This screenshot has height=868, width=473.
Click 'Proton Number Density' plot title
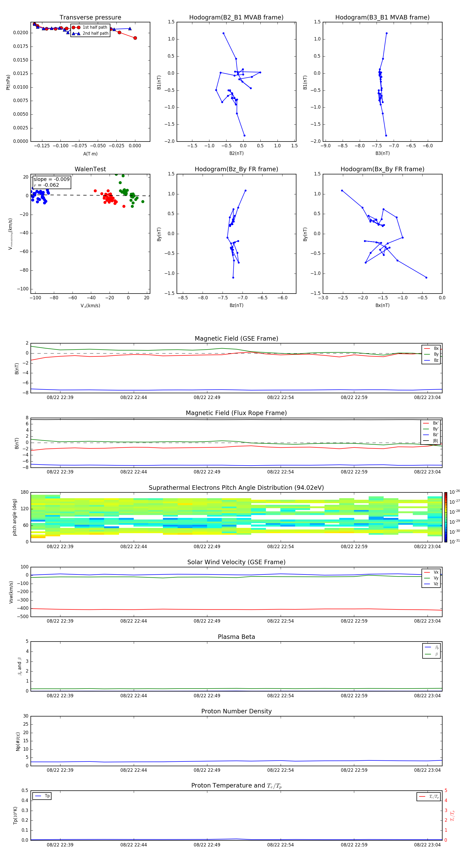point(236,711)
